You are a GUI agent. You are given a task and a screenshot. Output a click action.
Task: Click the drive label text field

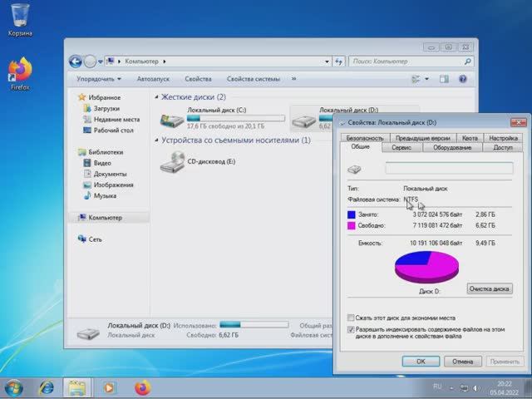pos(449,168)
